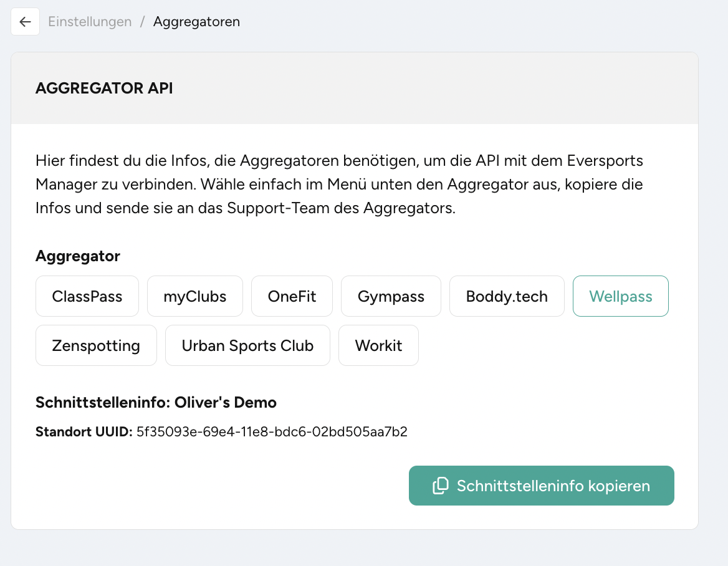Screen dimensions: 728x566
Task: Click the Standort UUID value text
Action: point(272,432)
